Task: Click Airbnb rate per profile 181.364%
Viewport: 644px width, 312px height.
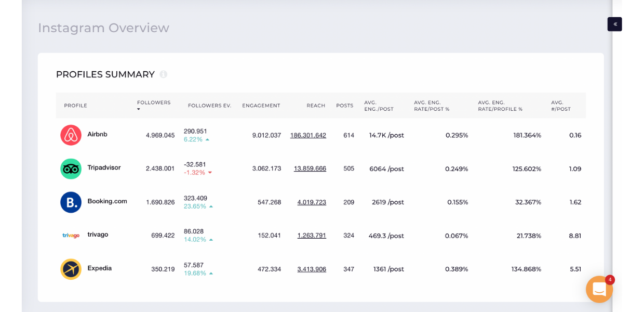Action: coord(527,135)
